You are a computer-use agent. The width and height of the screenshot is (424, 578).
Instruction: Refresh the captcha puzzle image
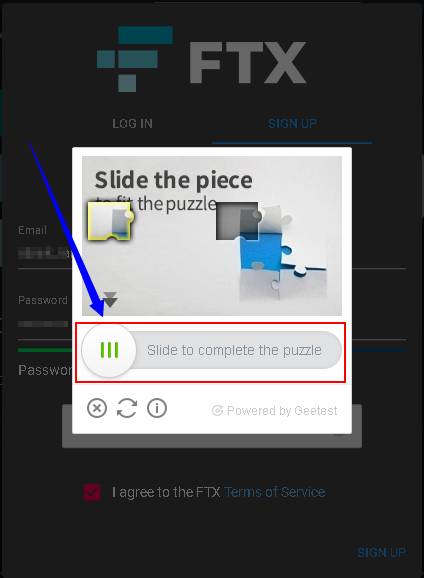pos(127,408)
